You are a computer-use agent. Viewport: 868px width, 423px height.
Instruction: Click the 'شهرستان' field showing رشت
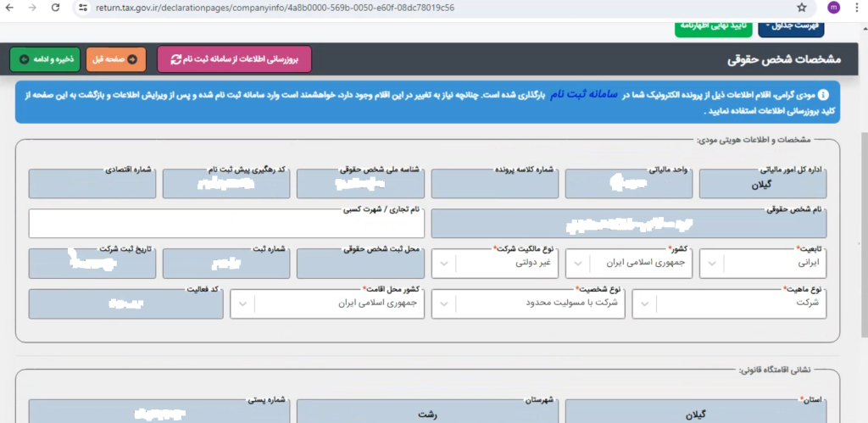pyautogui.click(x=427, y=413)
